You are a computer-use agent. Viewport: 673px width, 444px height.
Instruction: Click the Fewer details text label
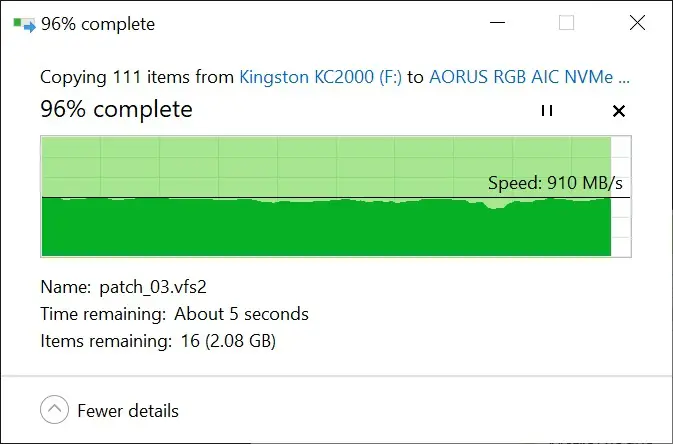tap(128, 411)
